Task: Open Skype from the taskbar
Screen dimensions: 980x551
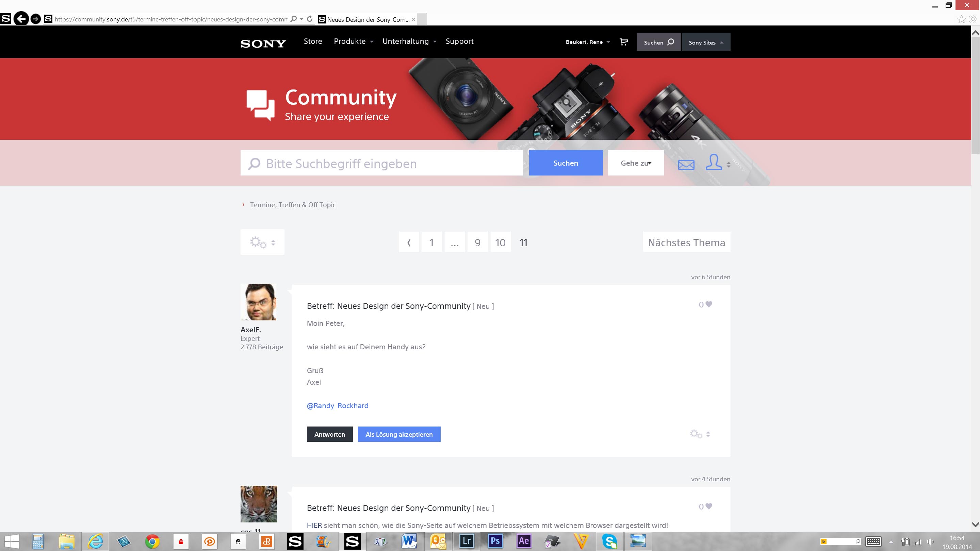Action: pos(609,541)
